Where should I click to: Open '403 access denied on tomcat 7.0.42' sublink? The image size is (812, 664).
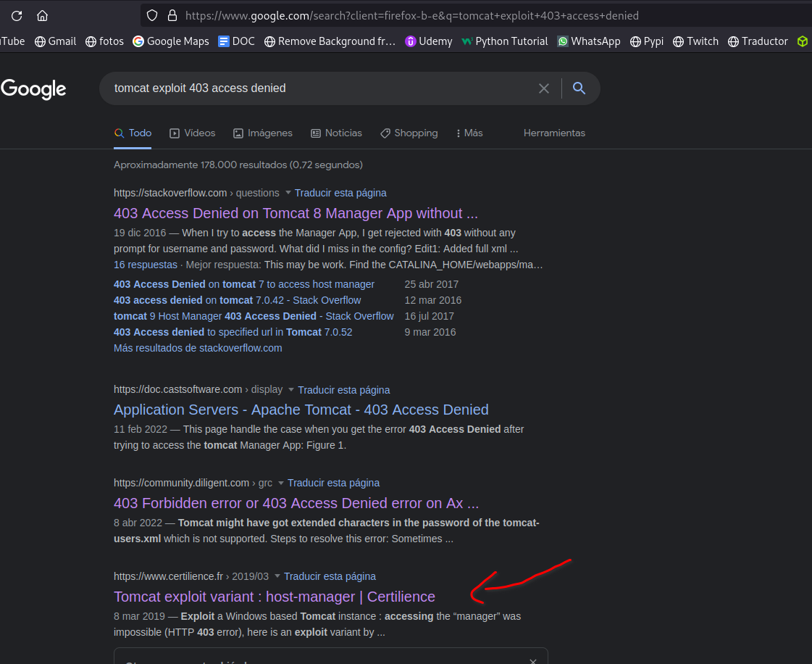(x=237, y=301)
